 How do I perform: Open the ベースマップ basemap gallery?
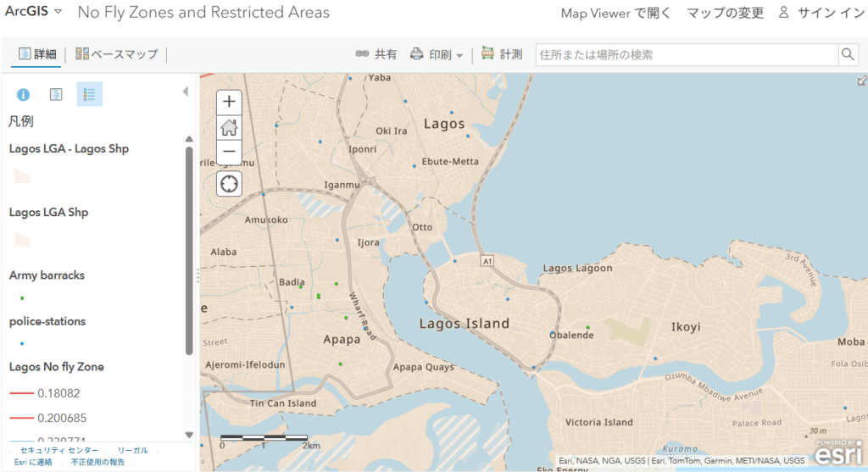[117, 54]
